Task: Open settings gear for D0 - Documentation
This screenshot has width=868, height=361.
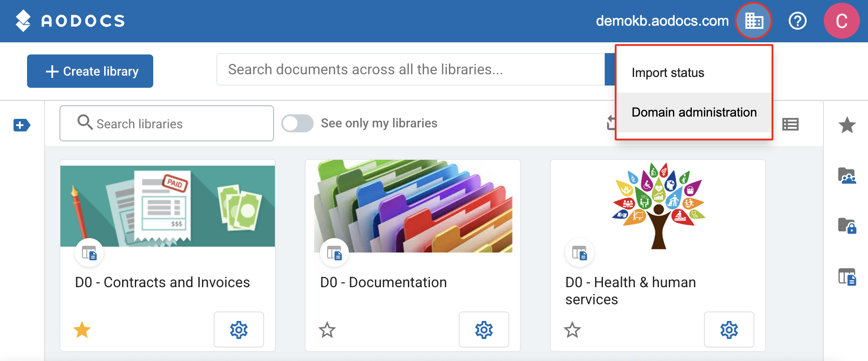Action: [x=484, y=329]
